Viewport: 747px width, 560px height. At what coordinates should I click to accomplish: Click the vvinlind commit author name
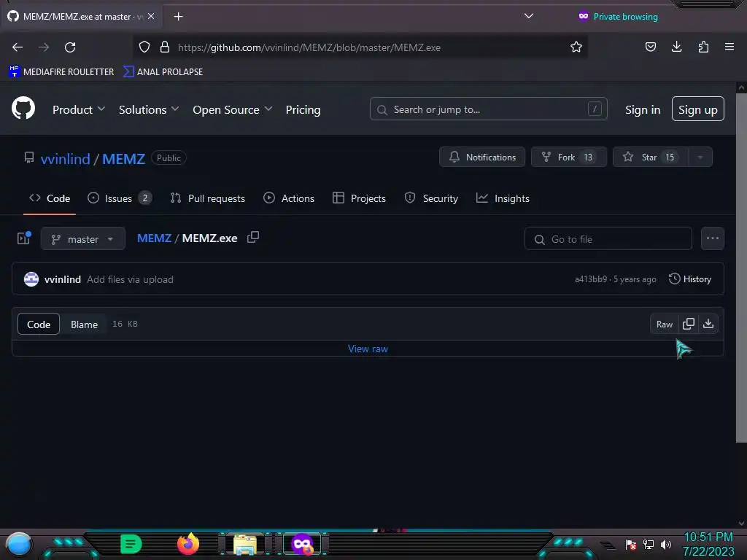point(63,279)
